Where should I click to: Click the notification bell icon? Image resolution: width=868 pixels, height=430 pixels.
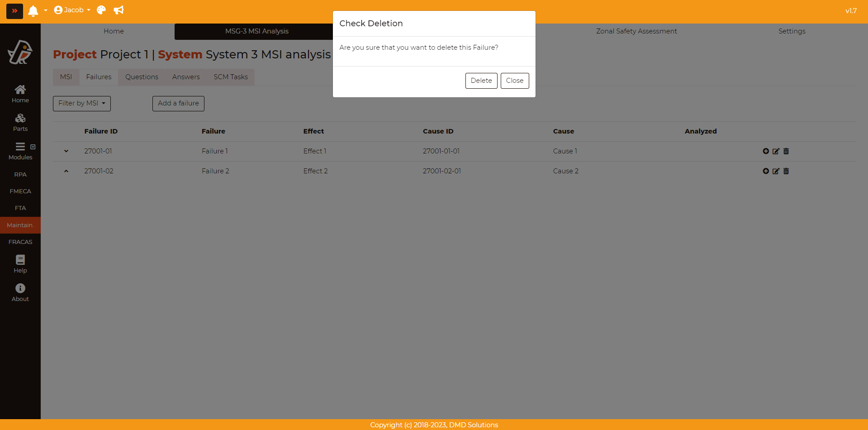click(33, 10)
